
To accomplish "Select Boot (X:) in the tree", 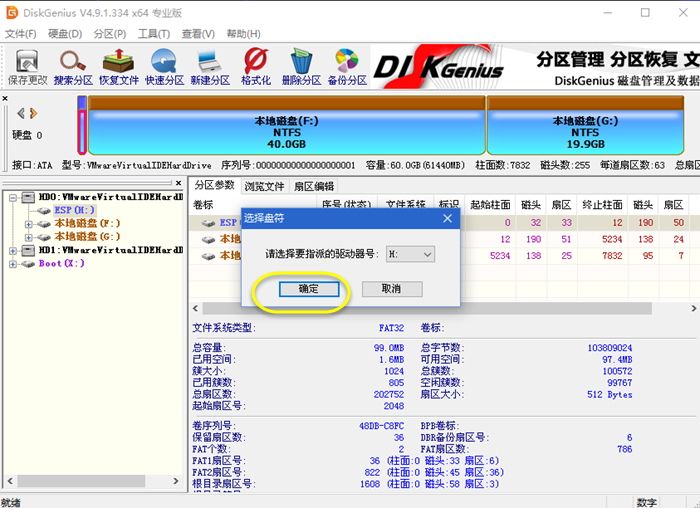I will pos(61,263).
